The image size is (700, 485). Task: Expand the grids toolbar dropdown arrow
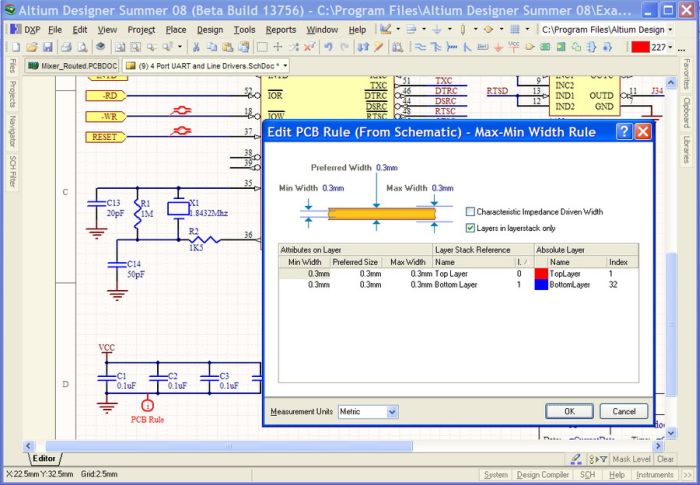click(527, 29)
